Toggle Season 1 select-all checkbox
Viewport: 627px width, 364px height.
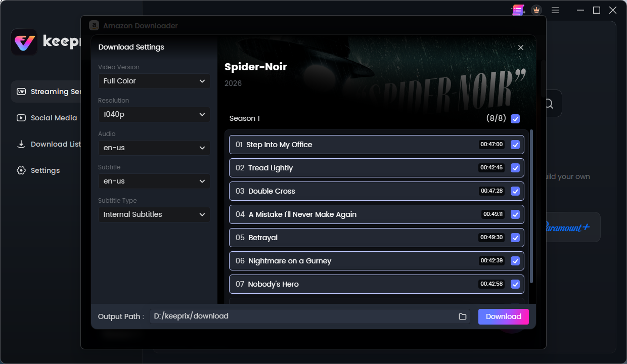pos(515,119)
